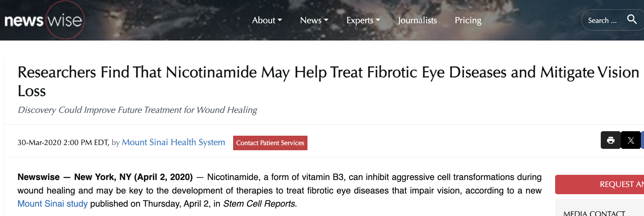Viewport: 644px width, 216px height.
Task: Open the Pricing page
Action: (468, 20)
